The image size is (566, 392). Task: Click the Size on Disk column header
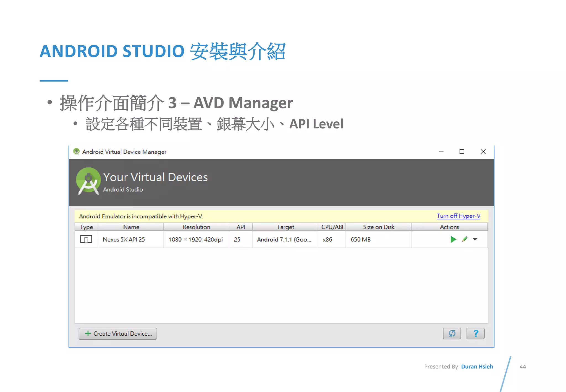(x=379, y=227)
